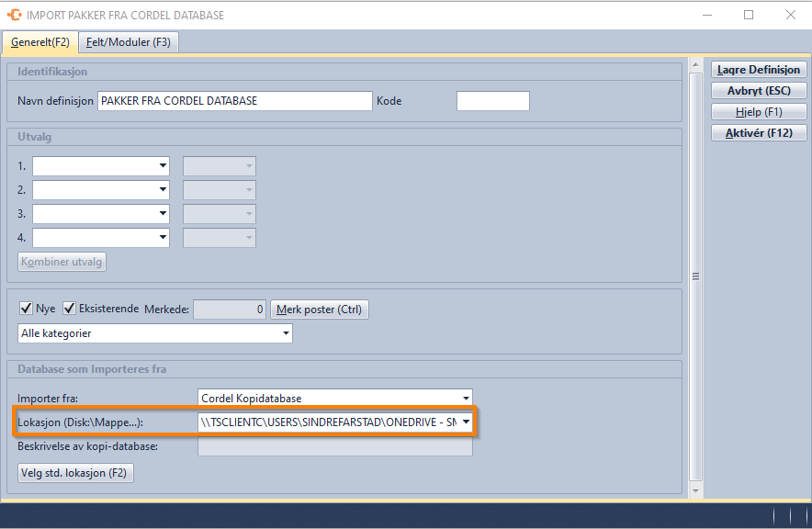Image resolution: width=812 pixels, height=529 pixels.
Task: Expand the Alle kategorier dropdown
Action: click(x=155, y=333)
